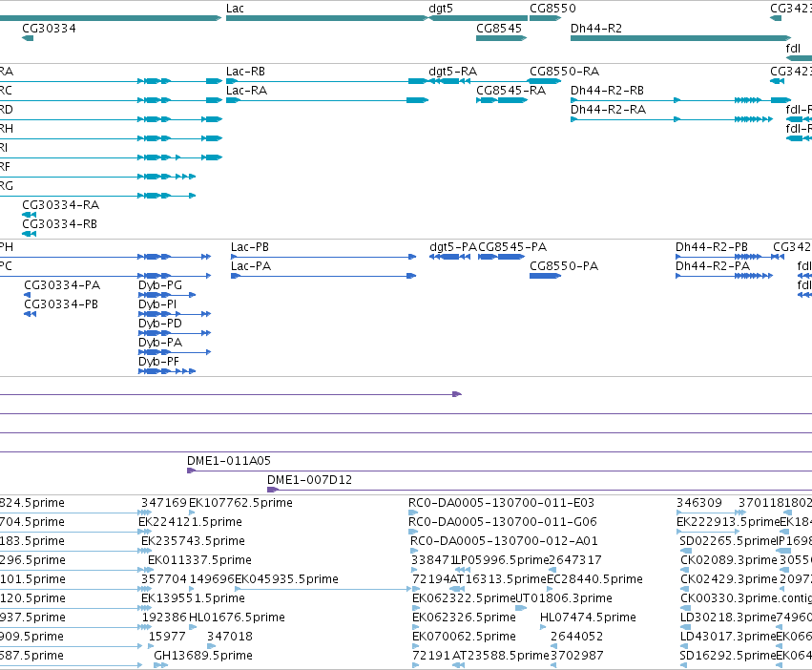Screen dimensions: 812x670
Task: Click protein Dh44-R2-PA
Action: click(x=724, y=276)
